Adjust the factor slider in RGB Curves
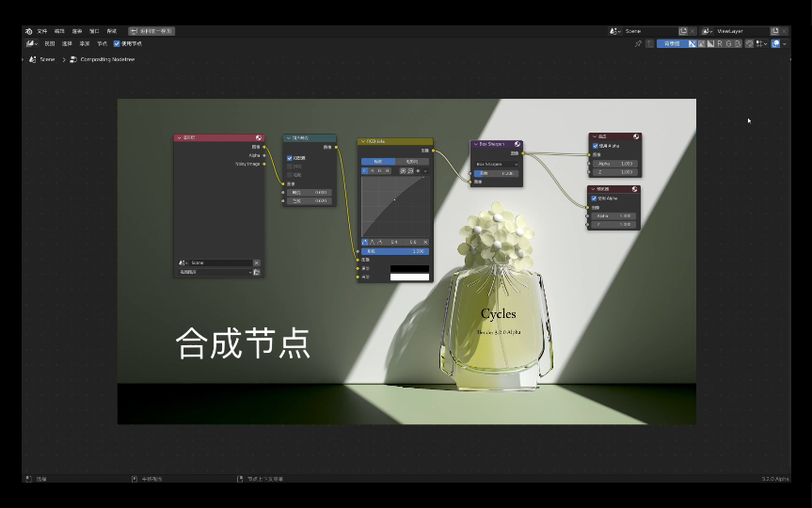 [x=395, y=251]
